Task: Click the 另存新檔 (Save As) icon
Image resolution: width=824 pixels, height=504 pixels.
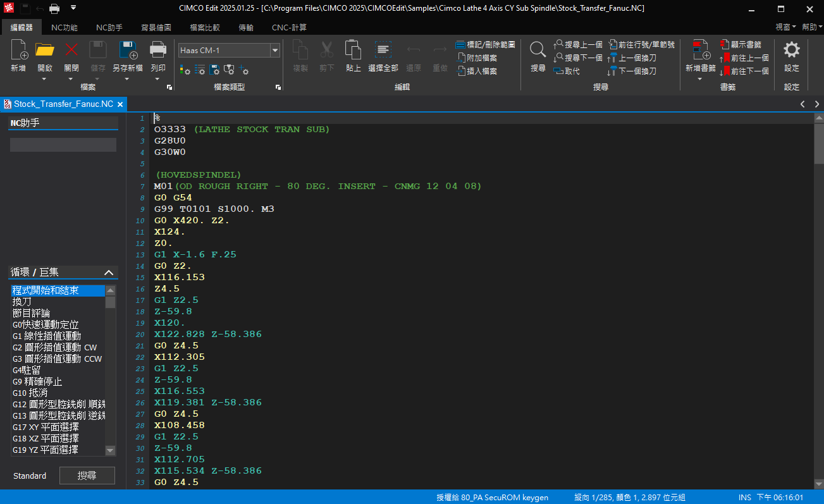Action: [128, 51]
